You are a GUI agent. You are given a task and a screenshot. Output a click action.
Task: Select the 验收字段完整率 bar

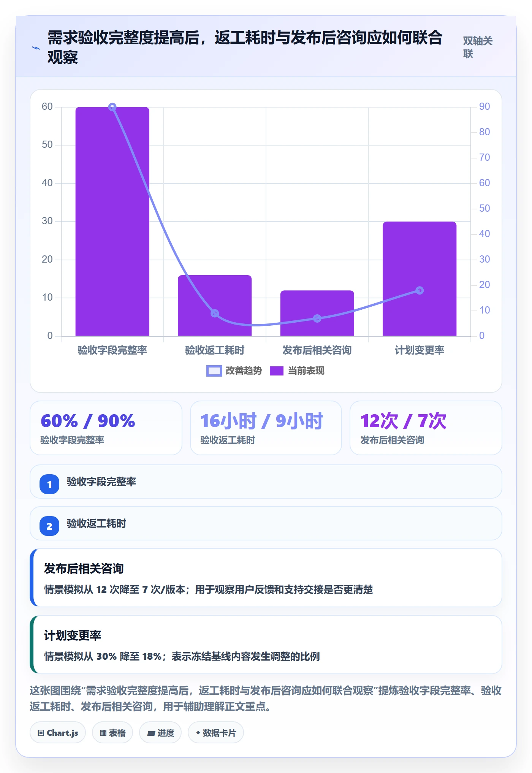pos(112,222)
